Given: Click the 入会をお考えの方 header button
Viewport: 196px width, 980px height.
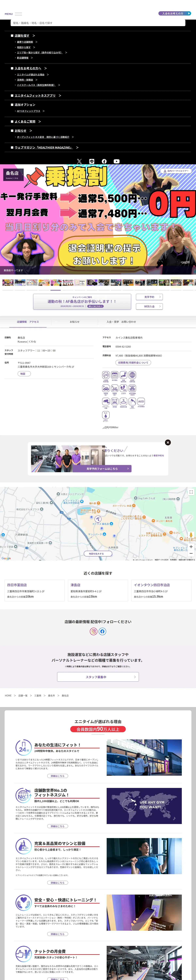Looking at the screenshot, I should [x=175, y=13].
